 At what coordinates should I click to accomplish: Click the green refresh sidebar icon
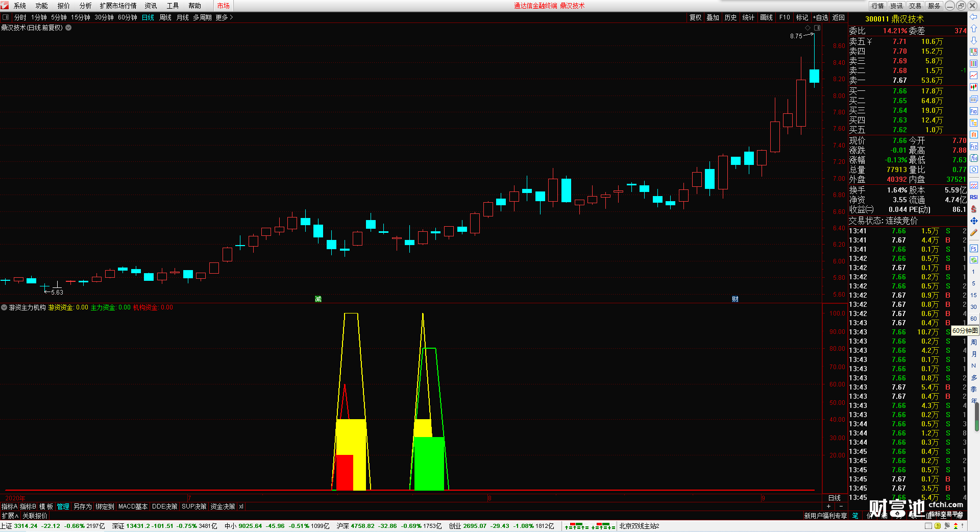[974, 260]
